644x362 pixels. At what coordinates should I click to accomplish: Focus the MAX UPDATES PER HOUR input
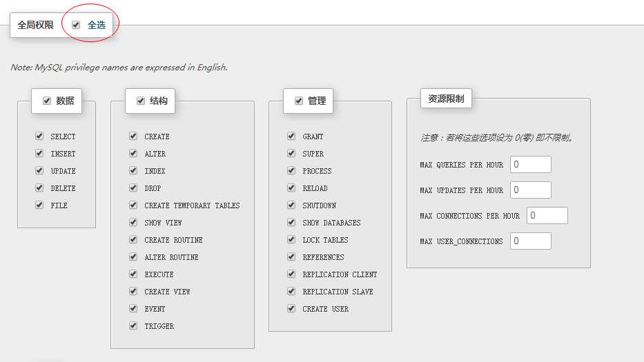(x=530, y=190)
